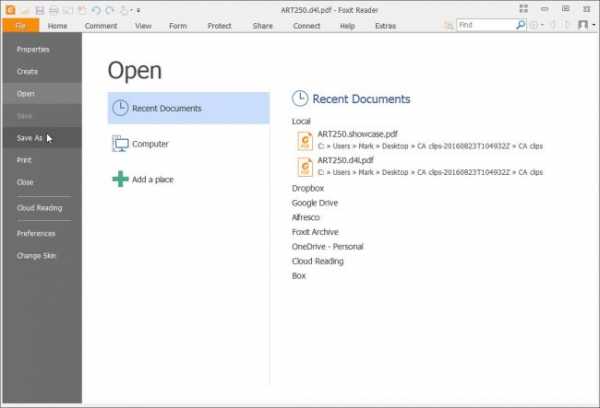
Task: Click the Local section label
Action: pyautogui.click(x=301, y=121)
